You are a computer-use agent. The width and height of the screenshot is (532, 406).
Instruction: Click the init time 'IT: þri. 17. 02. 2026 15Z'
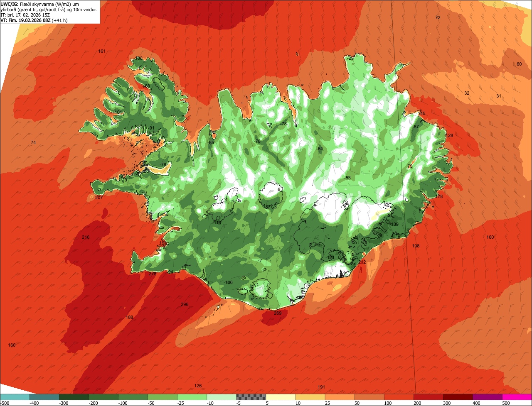[x=25, y=15]
